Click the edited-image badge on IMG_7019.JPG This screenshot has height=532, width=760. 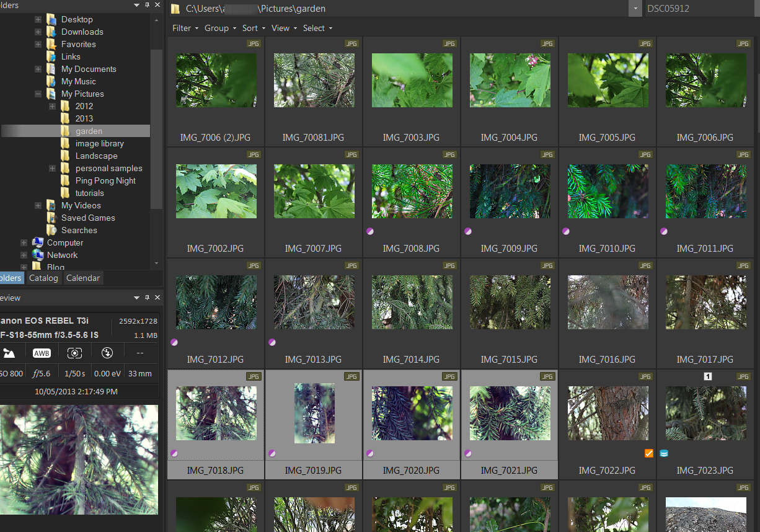click(272, 453)
